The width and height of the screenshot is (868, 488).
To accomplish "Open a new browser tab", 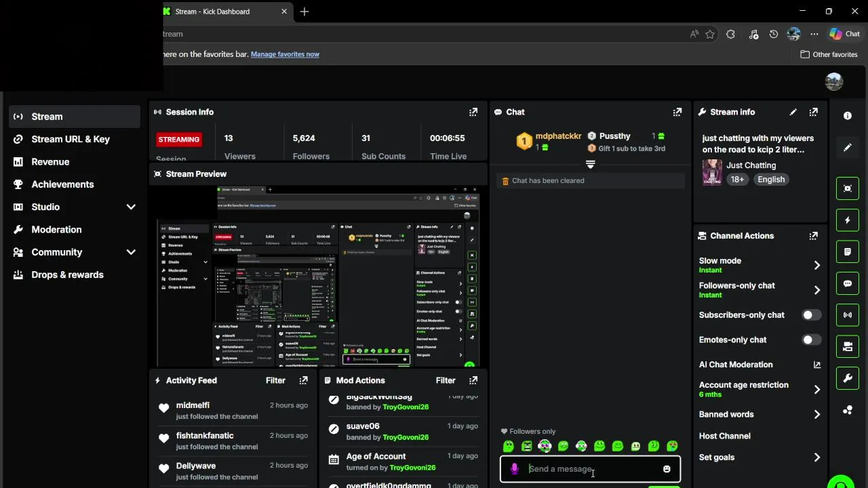I will coord(304,12).
